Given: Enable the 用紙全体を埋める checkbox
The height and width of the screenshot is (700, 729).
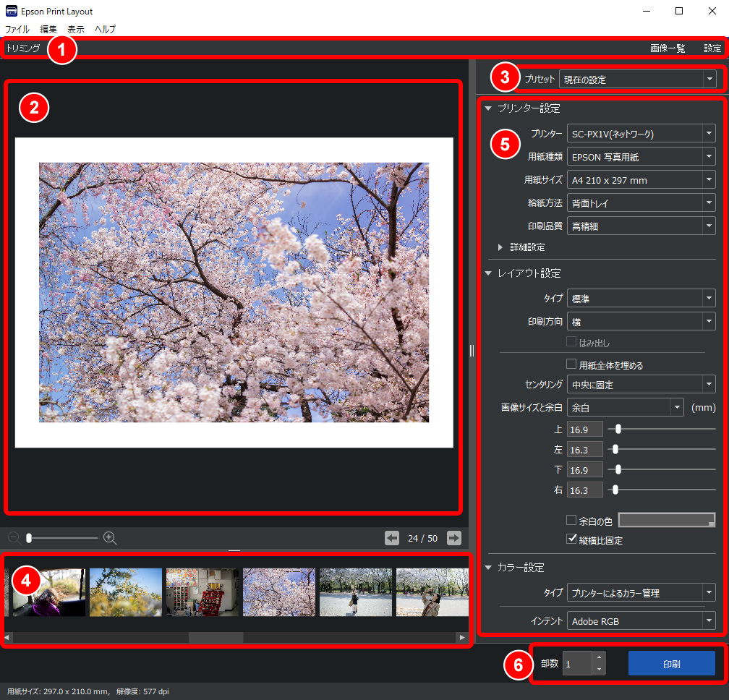Looking at the screenshot, I should 572,365.
